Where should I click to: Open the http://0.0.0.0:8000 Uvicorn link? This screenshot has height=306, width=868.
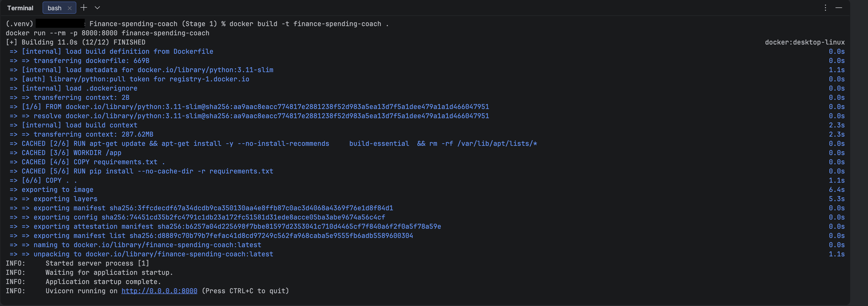click(x=159, y=291)
